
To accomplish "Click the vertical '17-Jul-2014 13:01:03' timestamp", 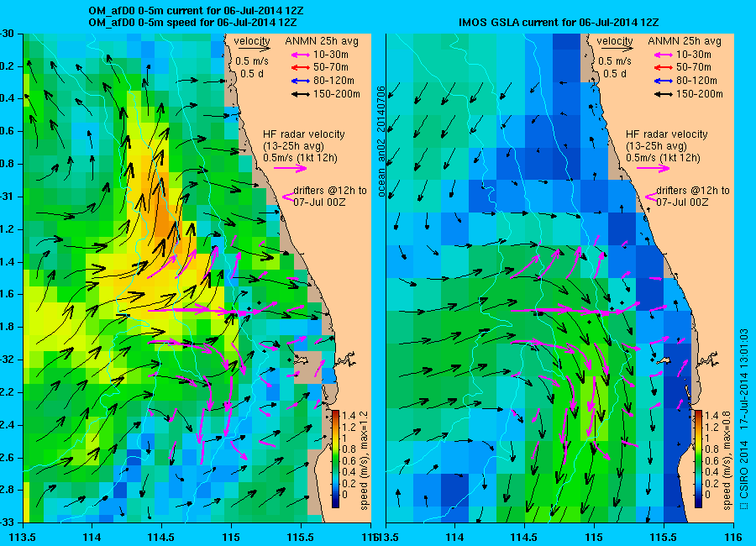I will (x=744, y=378).
